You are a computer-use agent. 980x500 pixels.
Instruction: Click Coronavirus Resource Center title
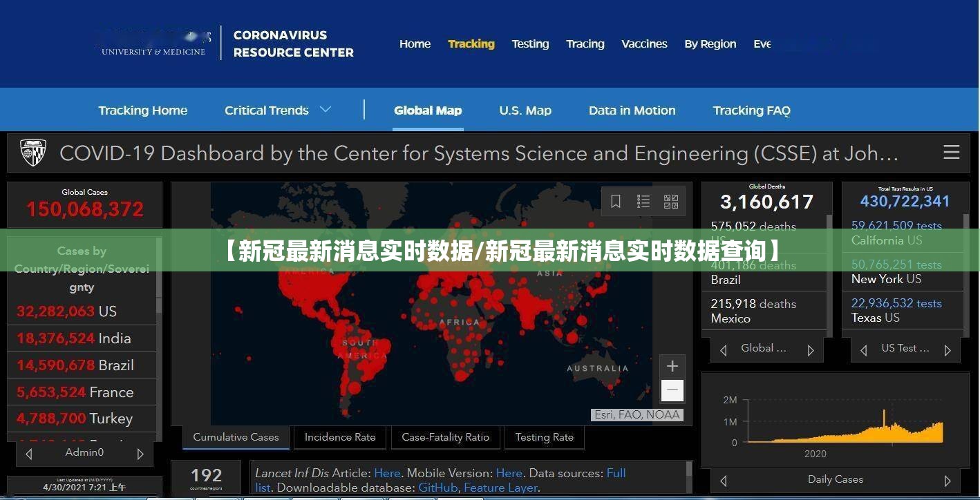click(x=293, y=44)
